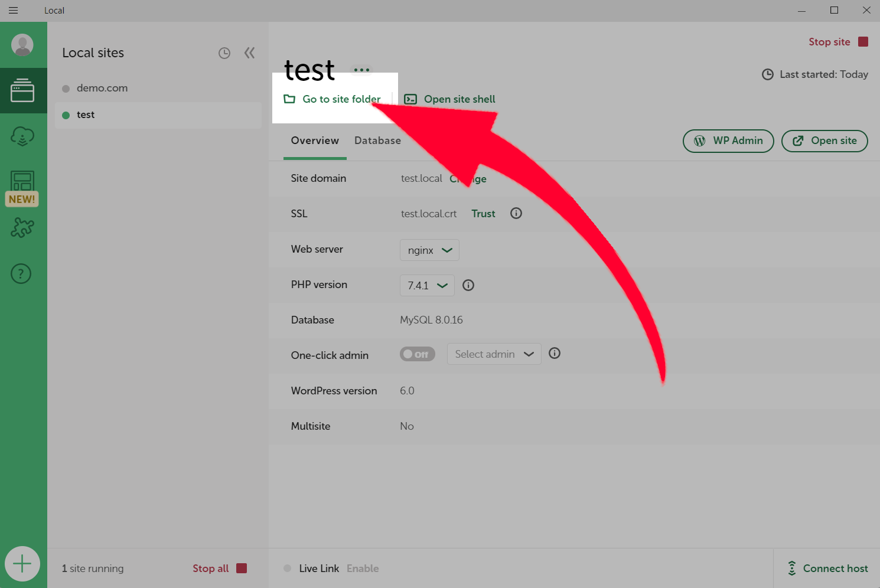Click the MySQL 8.0.16 value
The width and height of the screenshot is (880, 588).
[x=431, y=320]
